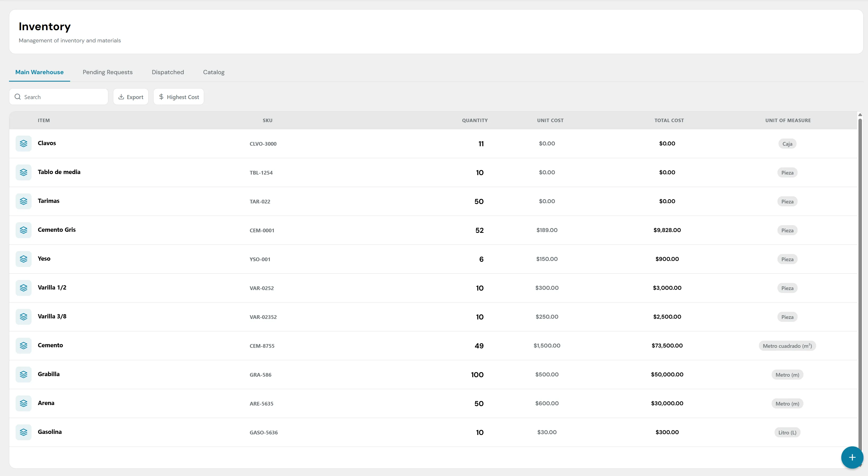868x476 pixels.
Task: Click SKU TBL-1254
Action: coord(261,173)
